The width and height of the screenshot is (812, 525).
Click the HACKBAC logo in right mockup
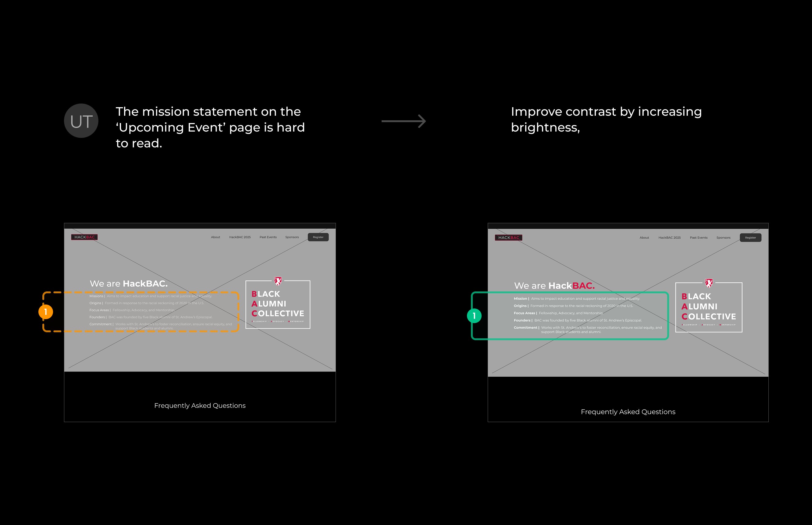508,238
